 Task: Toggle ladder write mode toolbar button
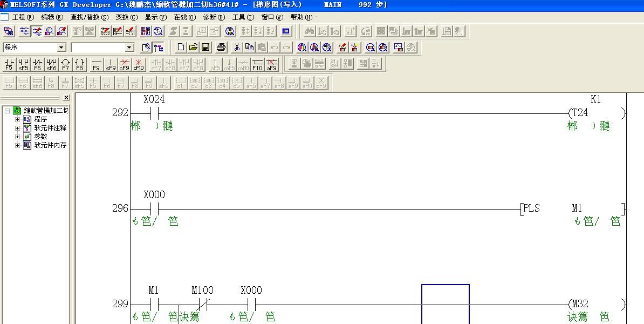(x=37, y=31)
